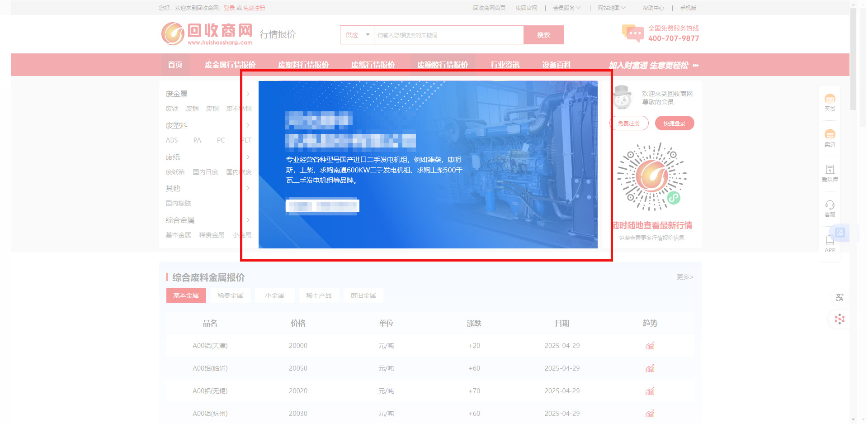This screenshot has height=424, width=868.
Task: Open 废金属行情报价 nav item
Action: coord(230,65)
